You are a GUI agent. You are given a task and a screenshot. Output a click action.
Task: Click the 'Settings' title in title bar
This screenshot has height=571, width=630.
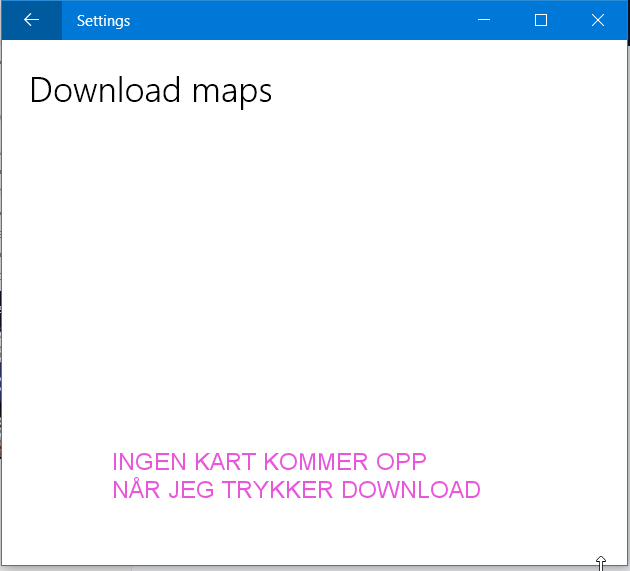pyautogui.click(x=103, y=21)
